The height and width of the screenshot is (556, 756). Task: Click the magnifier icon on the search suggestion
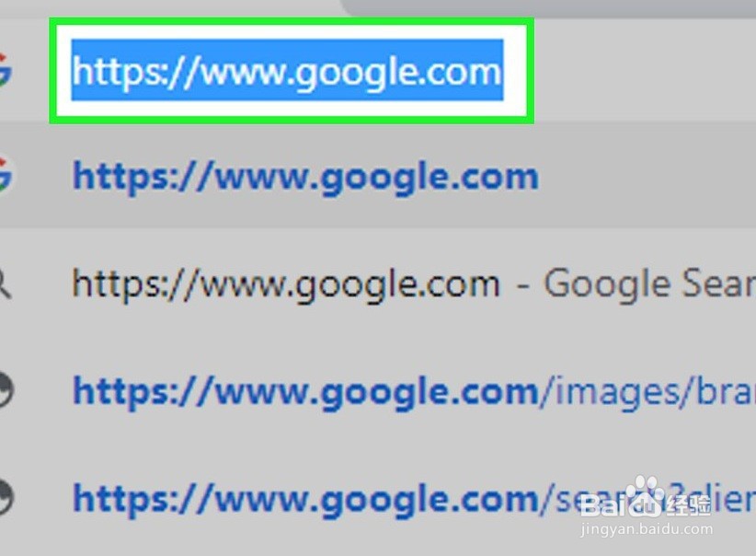pos(5,284)
